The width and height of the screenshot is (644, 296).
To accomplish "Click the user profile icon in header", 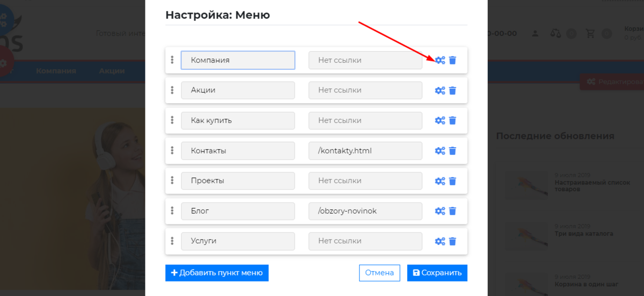I will (535, 33).
